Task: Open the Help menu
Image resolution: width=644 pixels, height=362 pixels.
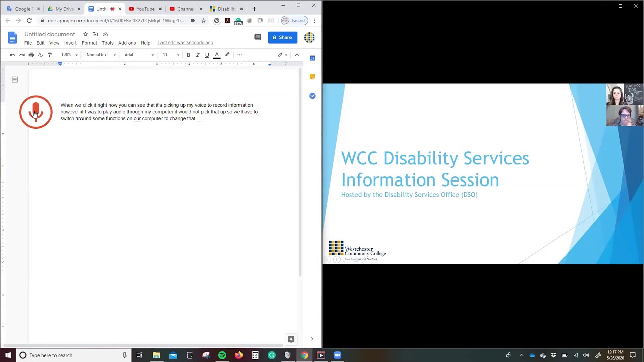Action: pos(145,43)
